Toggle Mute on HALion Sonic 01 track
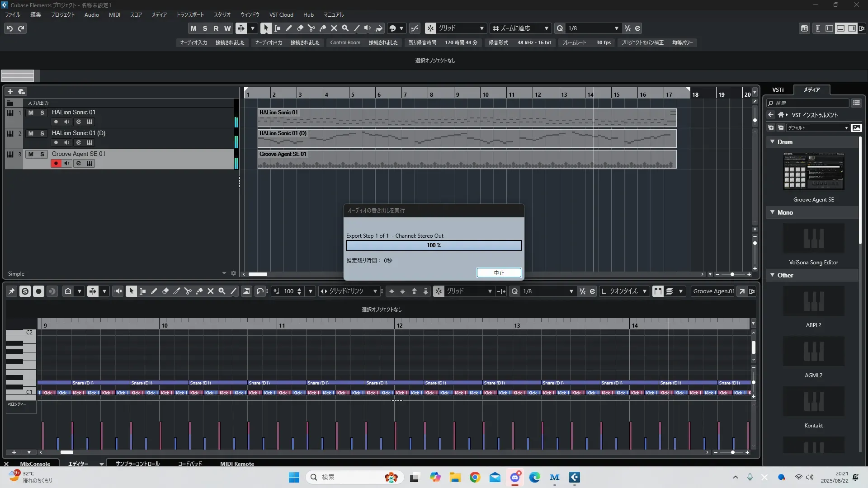This screenshot has width=868, height=488. [31, 113]
